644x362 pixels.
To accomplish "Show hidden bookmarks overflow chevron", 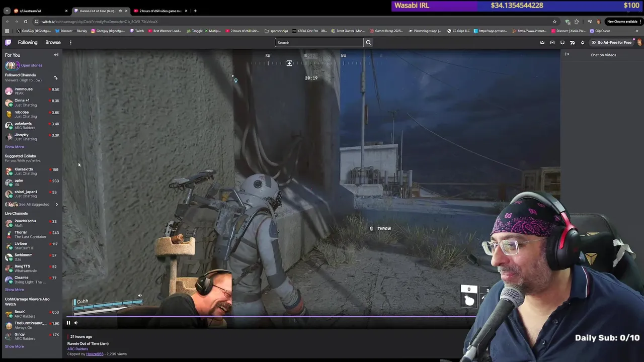I will point(637,31).
